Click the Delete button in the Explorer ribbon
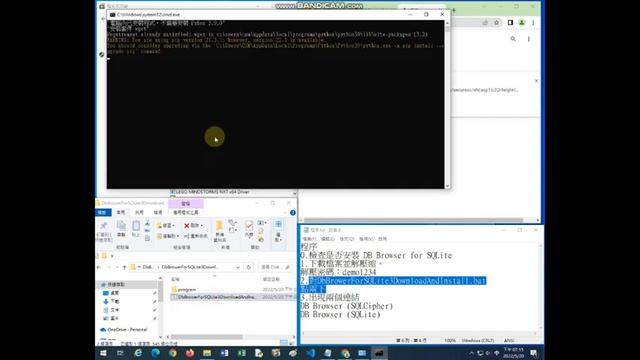Viewport: 640px width, 360px height. pos(193,226)
